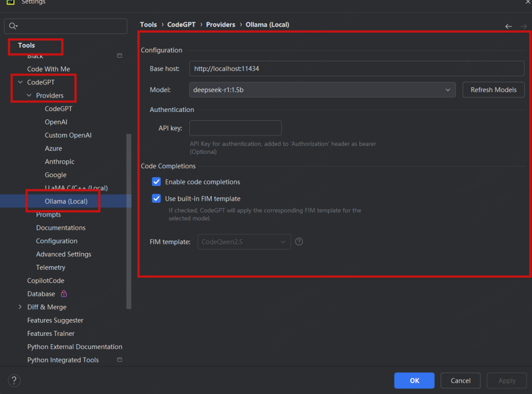This screenshot has width=532, height=394.
Task: Click the Base host input field
Action: pos(357,69)
